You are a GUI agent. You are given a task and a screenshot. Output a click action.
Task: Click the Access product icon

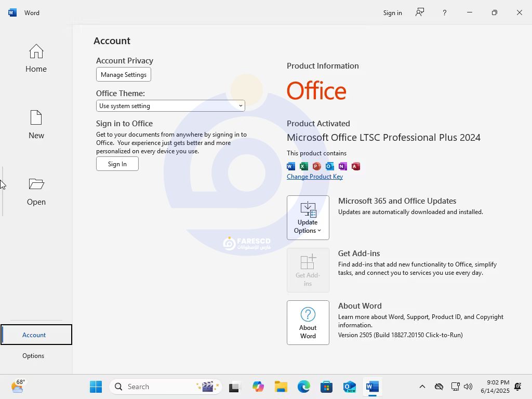point(355,166)
